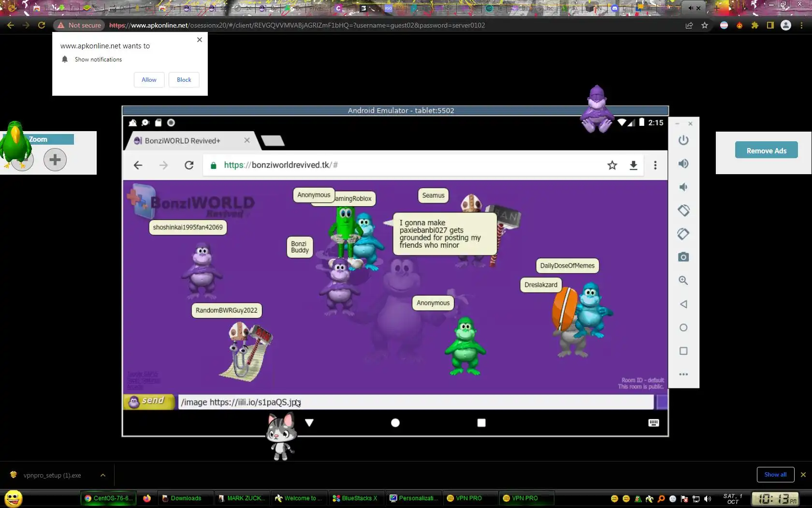Click the green Bonzi below Anonymous tag
812x508 pixels.
pyautogui.click(x=465, y=346)
